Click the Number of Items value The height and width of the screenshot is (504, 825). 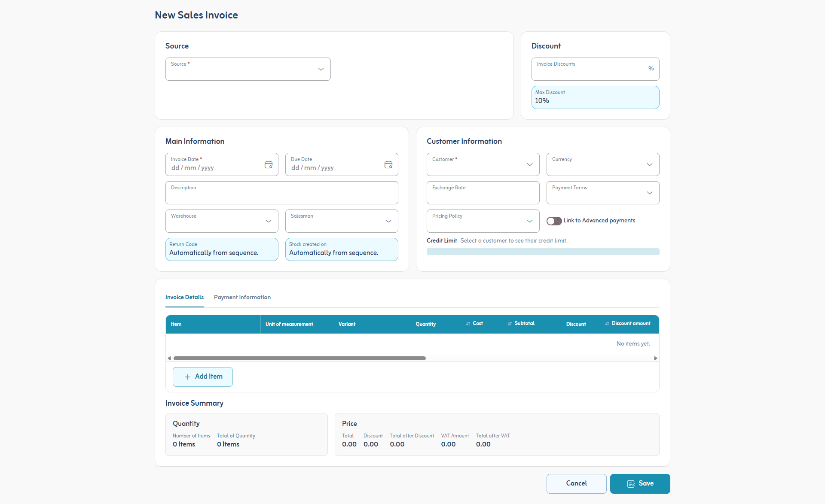coord(184,444)
